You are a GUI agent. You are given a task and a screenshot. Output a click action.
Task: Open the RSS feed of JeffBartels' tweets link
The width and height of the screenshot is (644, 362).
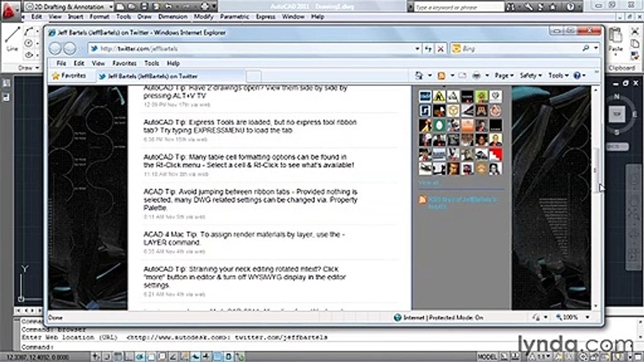pyautogui.click(x=462, y=203)
